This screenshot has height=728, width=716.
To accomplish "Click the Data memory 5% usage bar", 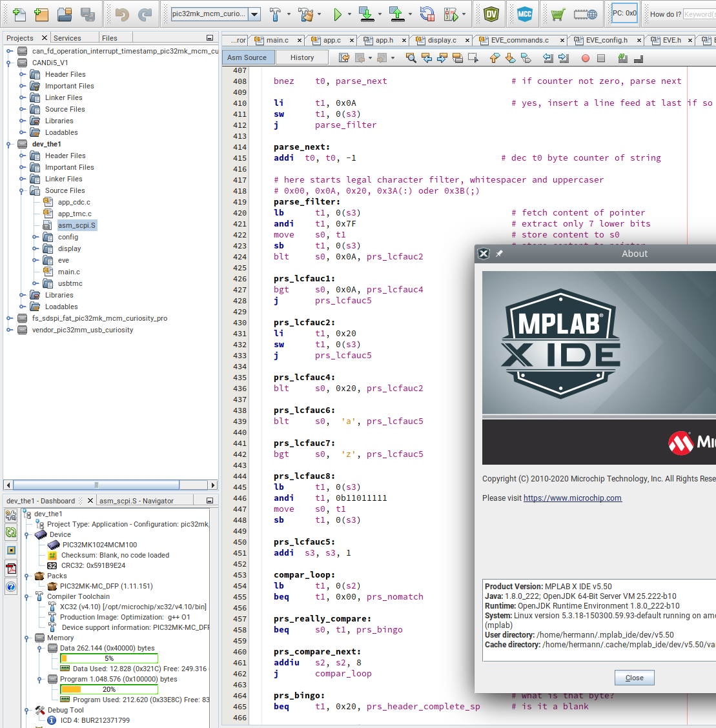I will pyautogui.click(x=109, y=658).
